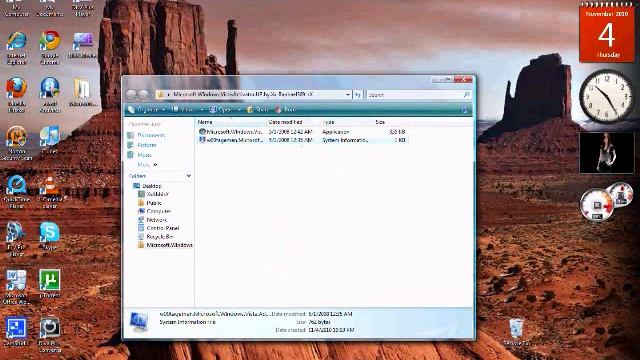Open the address bar history dropdown

[x=348, y=95]
